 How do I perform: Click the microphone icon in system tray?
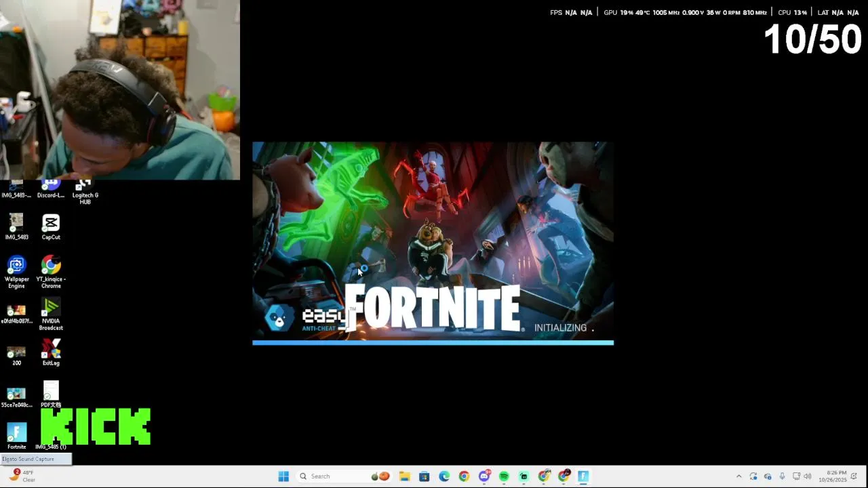tap(782, 476)
